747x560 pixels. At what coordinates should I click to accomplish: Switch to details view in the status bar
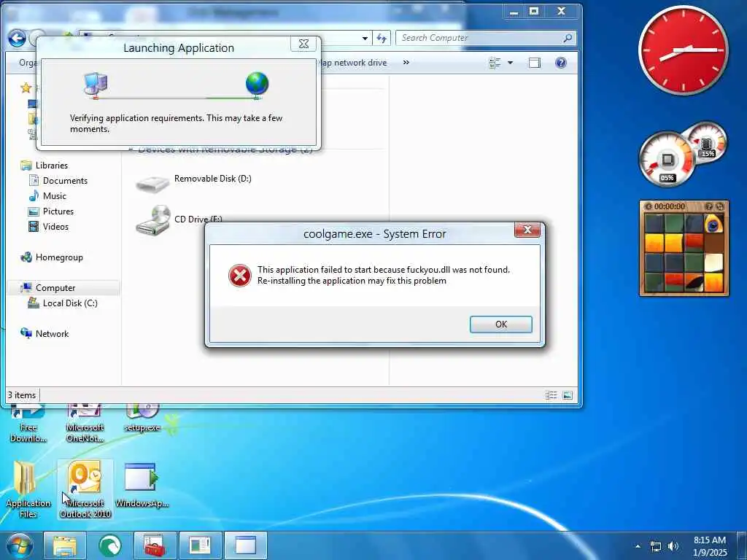pos(551,395)
